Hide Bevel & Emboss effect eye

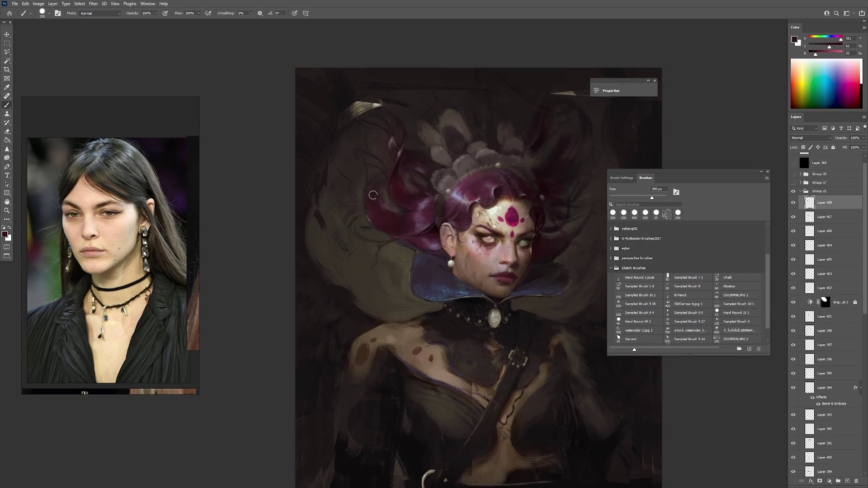click(x=818, y=404)
